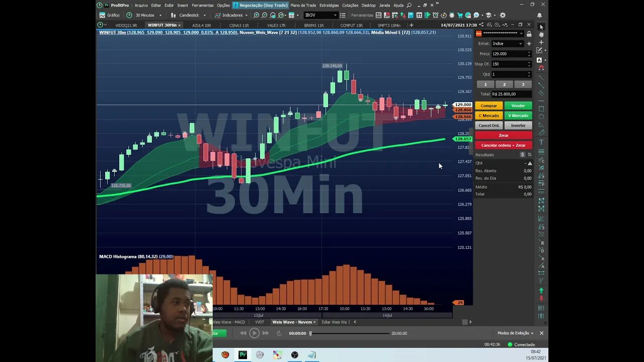Select the trend line drawing tool

pos(541,84)
